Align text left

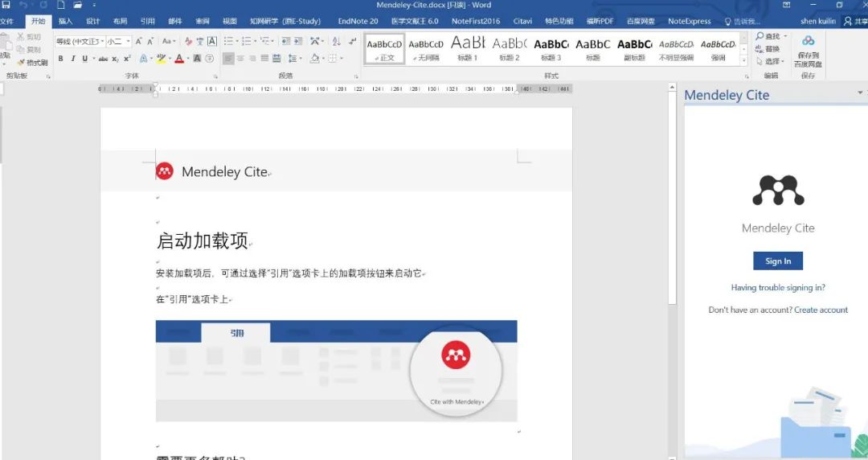point(228,59)
